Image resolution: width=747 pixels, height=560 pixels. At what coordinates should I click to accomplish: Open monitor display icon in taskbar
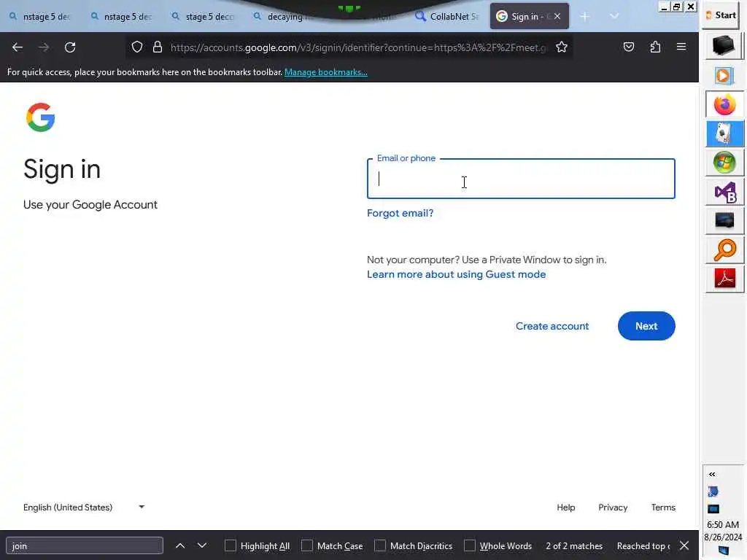point(724,221)
